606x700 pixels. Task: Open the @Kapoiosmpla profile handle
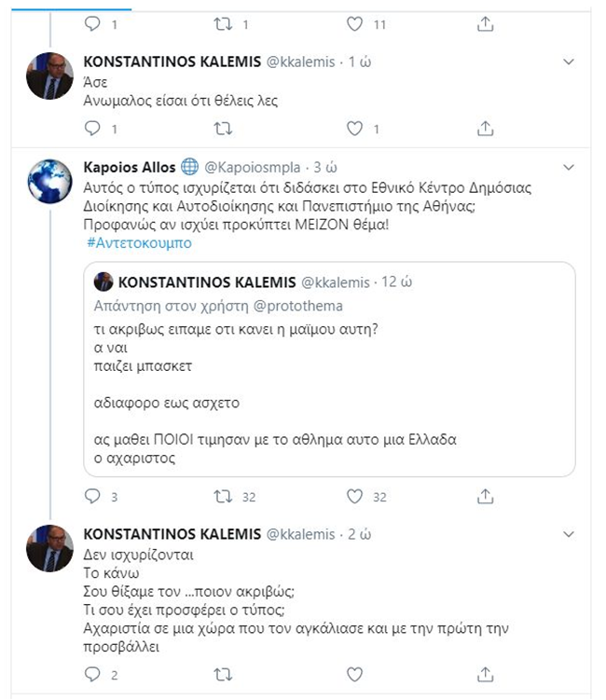pos(252,168)
